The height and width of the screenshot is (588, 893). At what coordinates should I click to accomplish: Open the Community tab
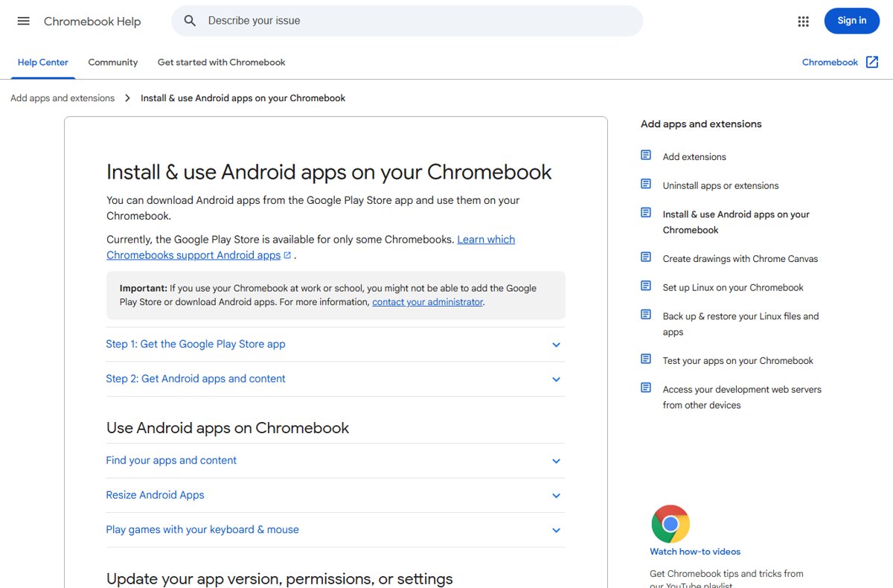pyautogui.click(x=113, y=63)
